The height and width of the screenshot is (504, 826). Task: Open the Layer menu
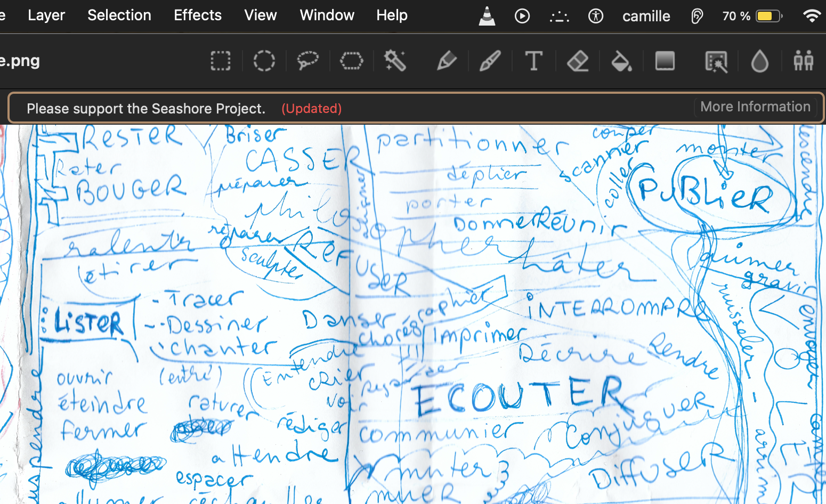coord(46,15)
